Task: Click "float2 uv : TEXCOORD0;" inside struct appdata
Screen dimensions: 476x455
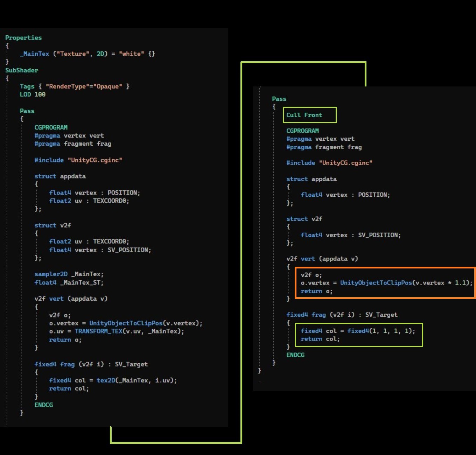Action: point(89,201)
